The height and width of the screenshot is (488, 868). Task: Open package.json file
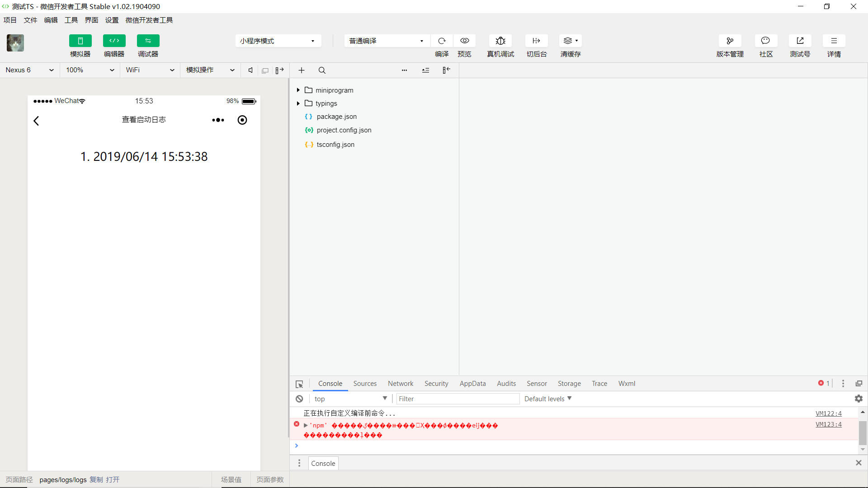(x=336, y=117)
